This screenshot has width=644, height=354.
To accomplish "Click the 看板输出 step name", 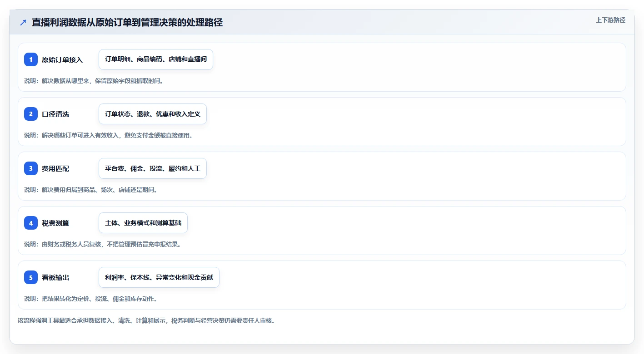I will tap(55, 277).
